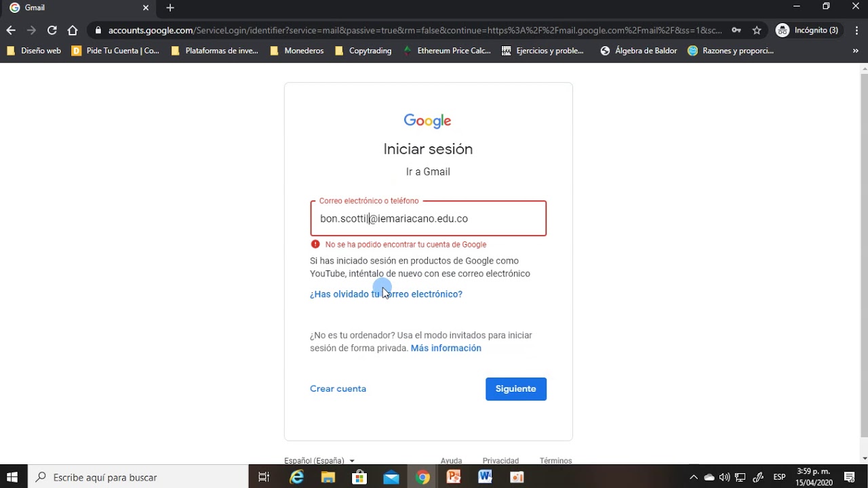The image size is (868, 488).
Task: Click the pen workspace tray icon
Action: coord(759,477)
